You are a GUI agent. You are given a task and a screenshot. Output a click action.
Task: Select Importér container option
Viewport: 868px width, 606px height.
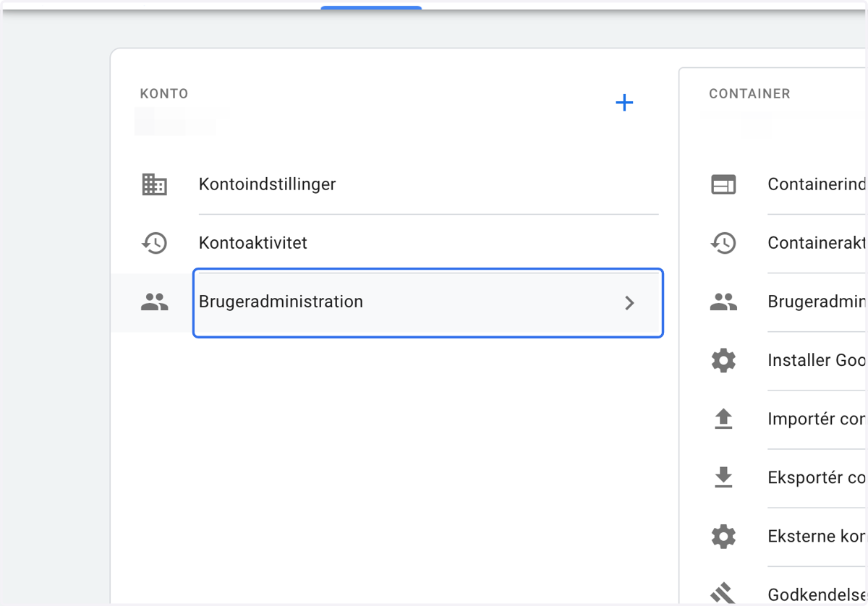pyautogui.click(x=817, y=419)
